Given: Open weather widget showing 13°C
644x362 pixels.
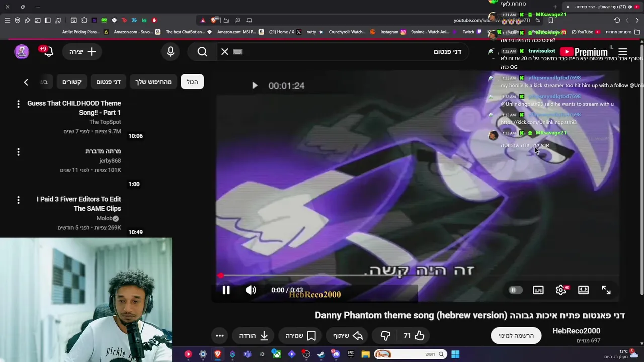Looking at the screenshot, I should 621,354.
